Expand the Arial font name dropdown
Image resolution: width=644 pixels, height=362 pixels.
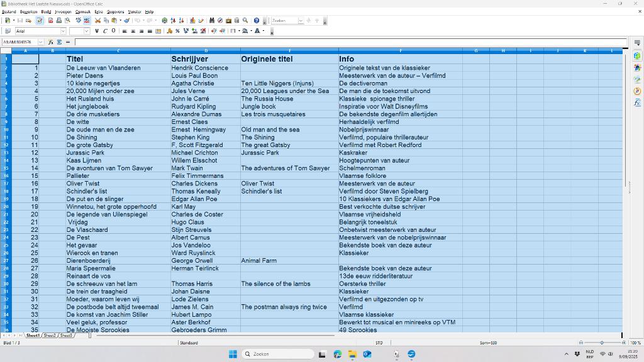63,31
